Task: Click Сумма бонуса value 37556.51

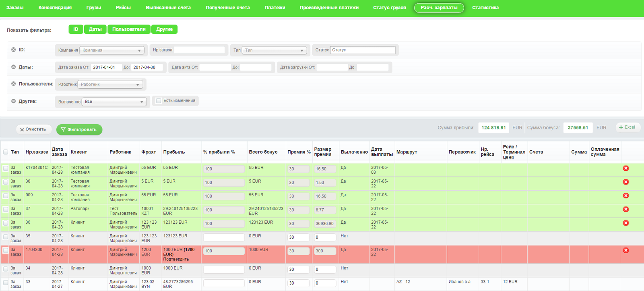Action: pos(578,128)
